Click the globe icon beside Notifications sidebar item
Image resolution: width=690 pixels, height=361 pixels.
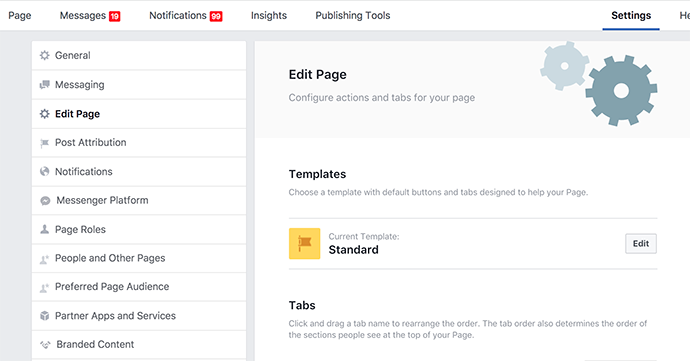(x=44, y=172)
